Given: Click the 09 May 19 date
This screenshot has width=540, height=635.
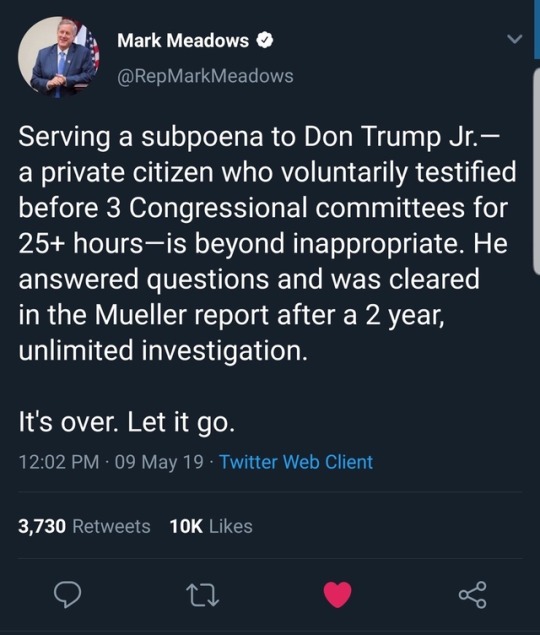Looking at the screenshot, I should [159, 462].
